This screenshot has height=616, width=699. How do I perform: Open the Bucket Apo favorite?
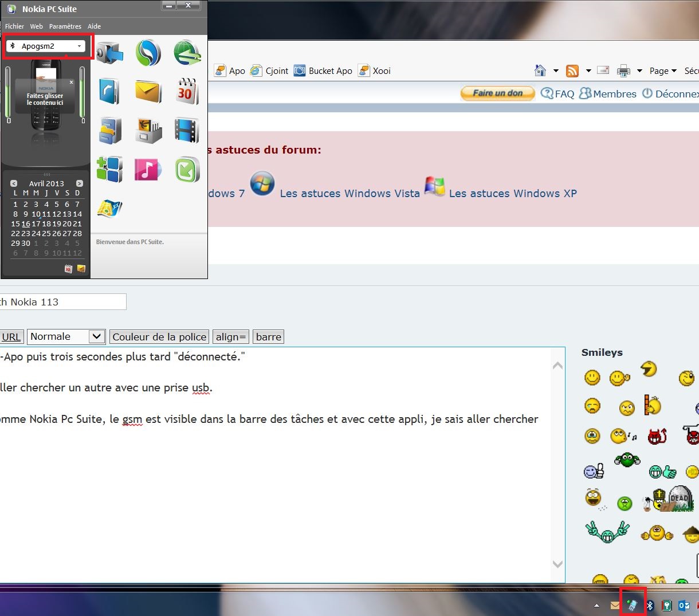tap(323, 70)
